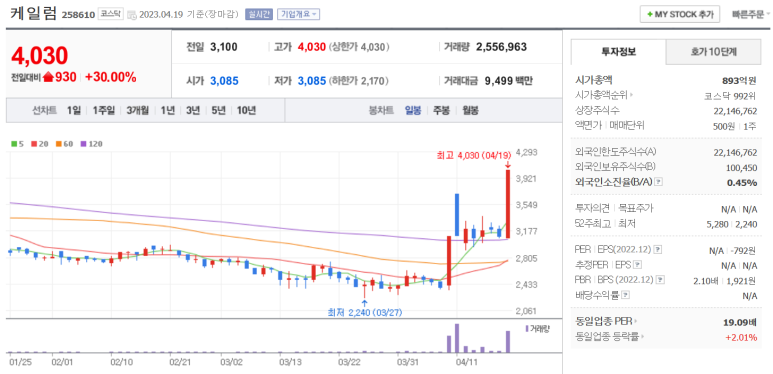Select the 5년 line chart period
The height and width of the screenshot is (374, 773).
pyautogui.click(x=218, y=110)
